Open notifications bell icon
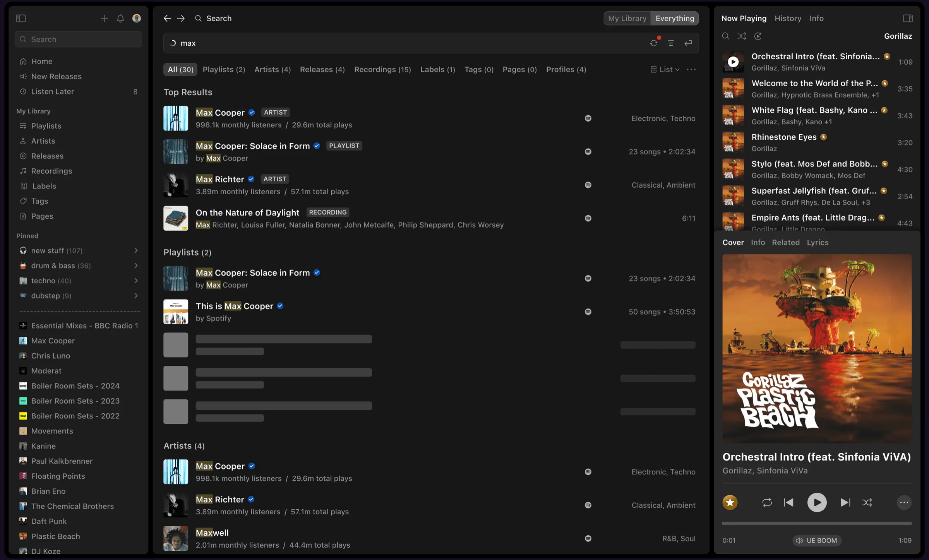929x560 pixels. [120, 18]
